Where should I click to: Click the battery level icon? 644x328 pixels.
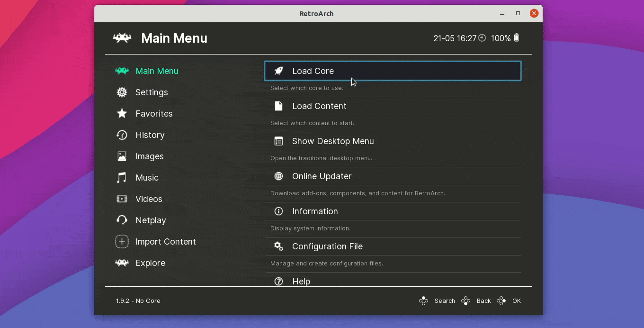click(x=516, y=37)
